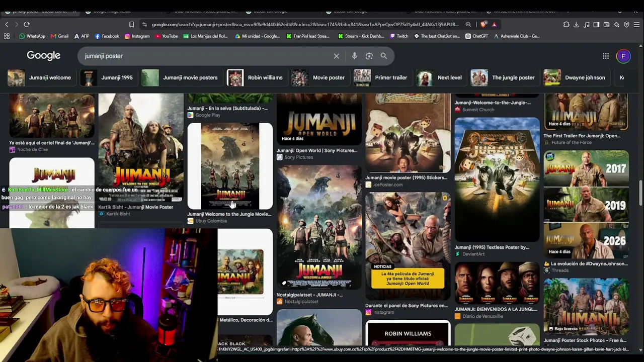Open the IcePoster 1995 stickers image
644x362 pixels.
pyautogui.click(x=408, y=133)
